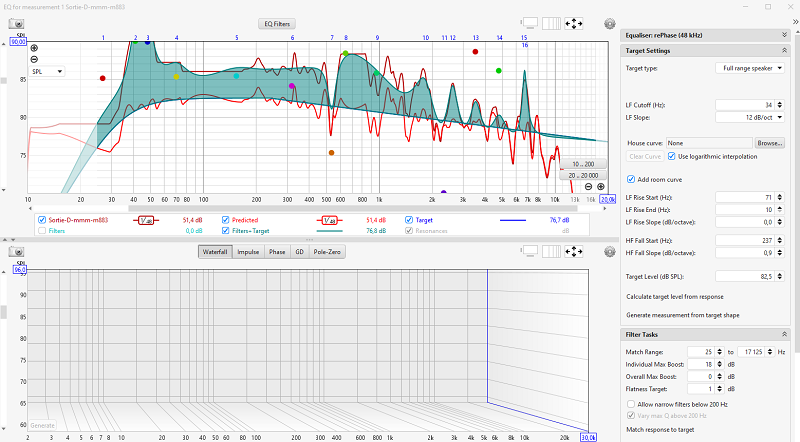Enable the Filters trace checkbox

tap(42, 231)
